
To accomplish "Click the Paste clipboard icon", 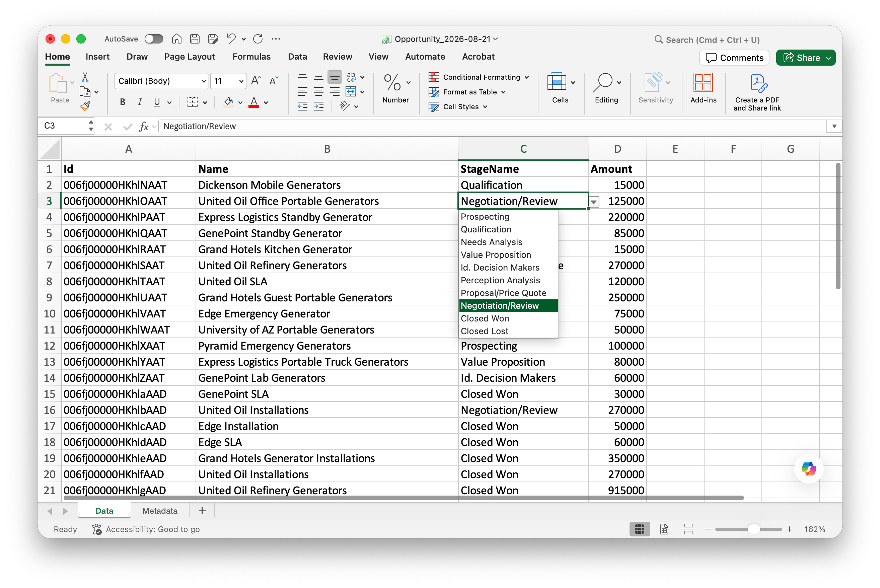I will click(58, 83).
